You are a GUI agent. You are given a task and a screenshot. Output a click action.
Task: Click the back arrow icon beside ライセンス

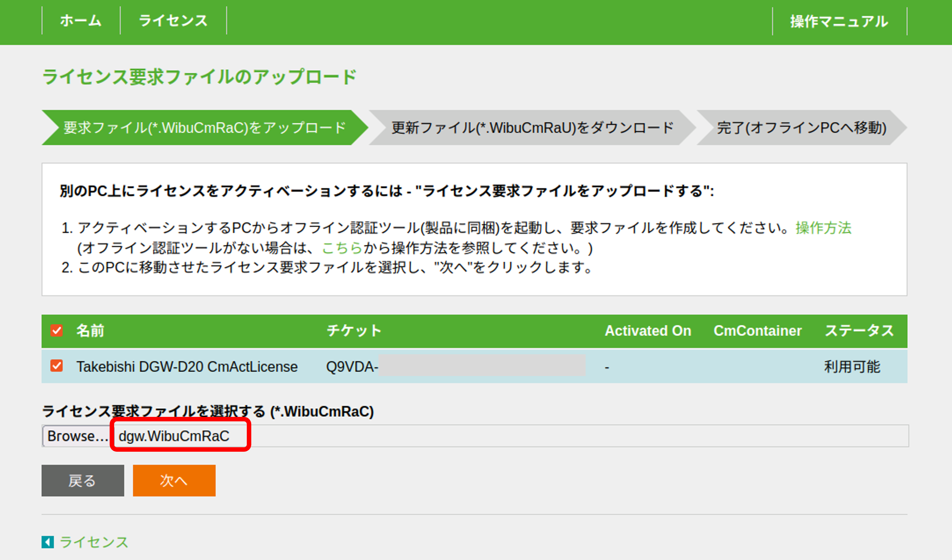48,542
